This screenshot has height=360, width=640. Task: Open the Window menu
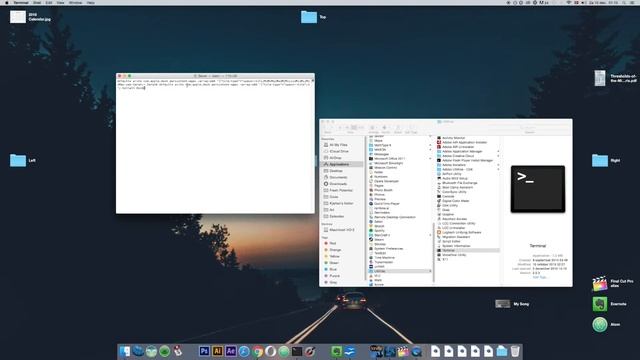pyautogui.click(x=75, y=2)
